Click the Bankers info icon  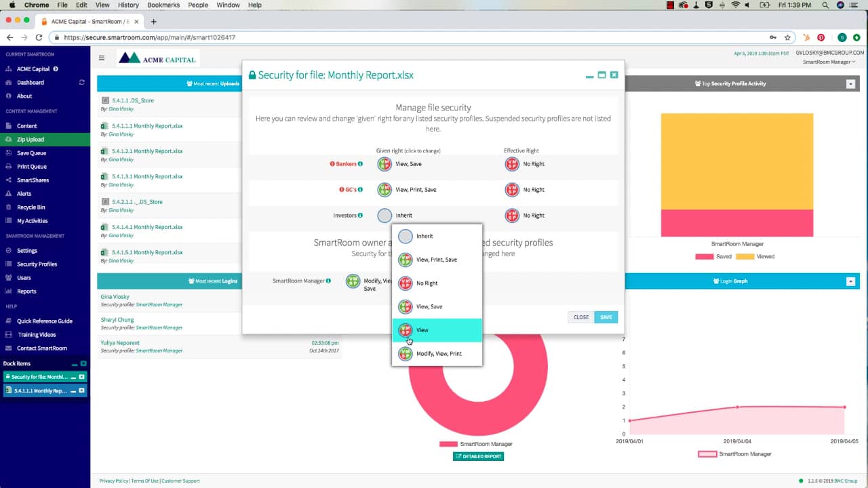[360, 164]
